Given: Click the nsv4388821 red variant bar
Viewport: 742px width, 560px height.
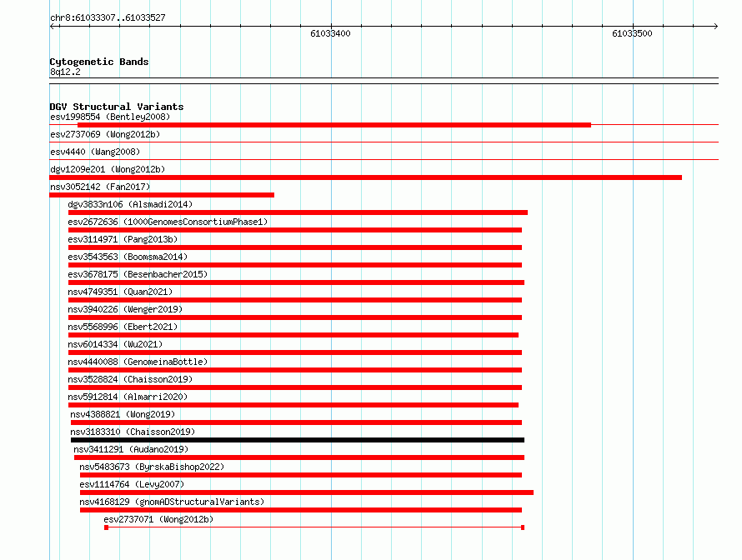Looking at the screenshot, I should point(296,422).
